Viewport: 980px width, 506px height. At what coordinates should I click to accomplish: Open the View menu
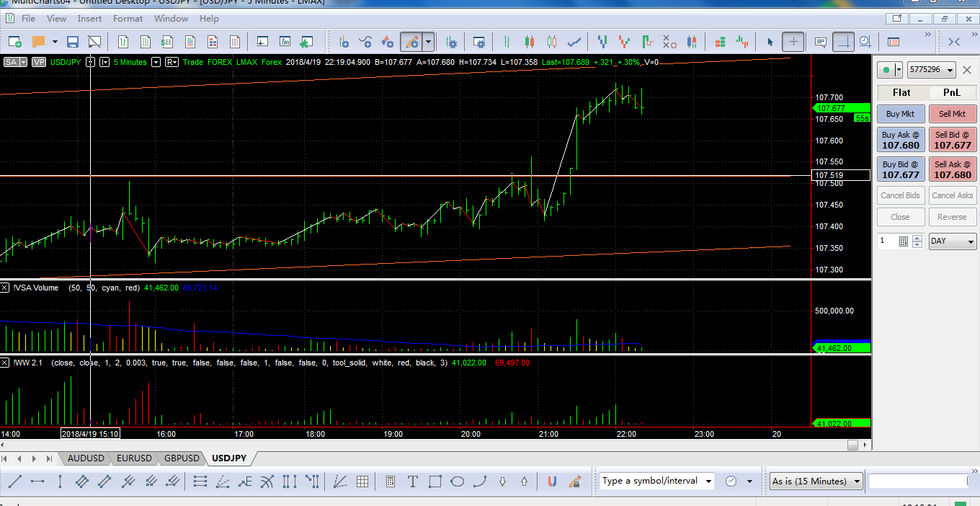click(x=56, y=19)
